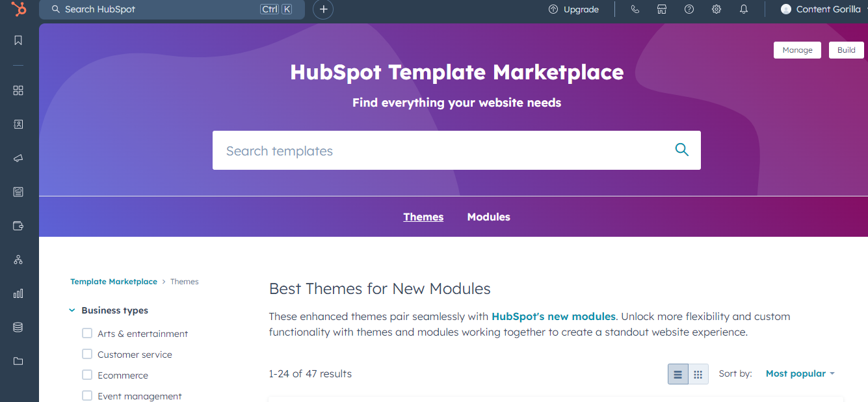Click the Manage button
Screen dimensions: 868x402
click(x=797, y=50)
